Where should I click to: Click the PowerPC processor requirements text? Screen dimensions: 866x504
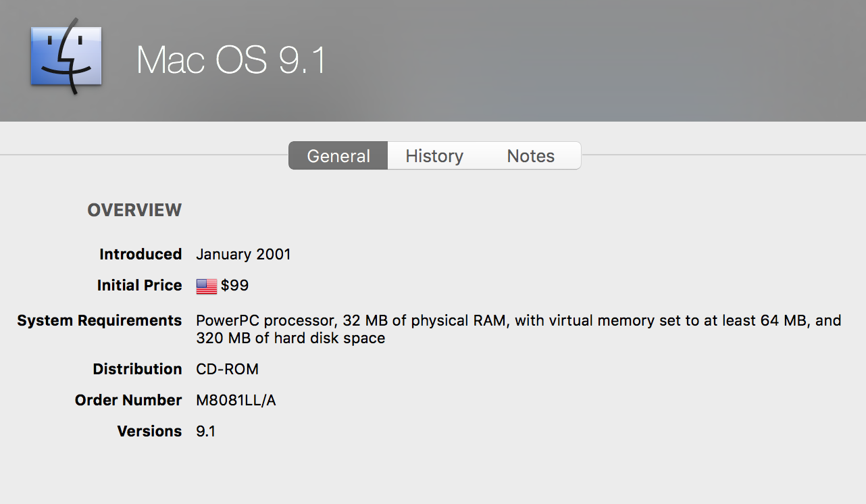click(x=518, y=321)
